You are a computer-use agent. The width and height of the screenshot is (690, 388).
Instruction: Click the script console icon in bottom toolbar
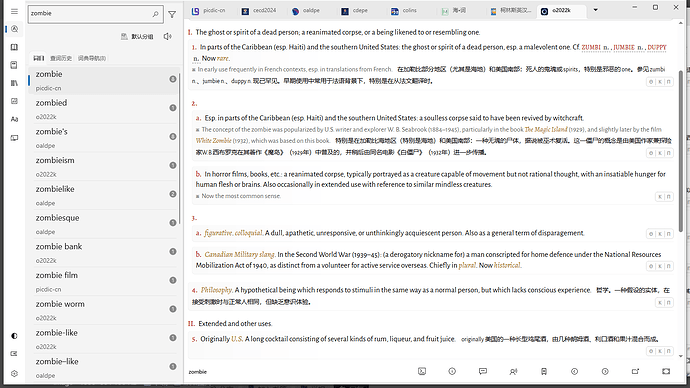point(422,371)
